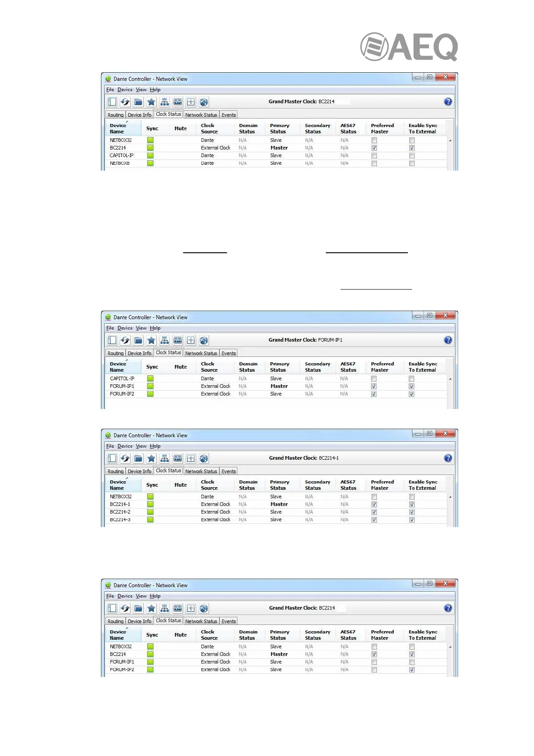The width and height of the screenshot is (534, 756).
Task: Click folder icon in FORUM-IP1 grand master window
Action: pyautogui.click(x=138, y=340)
